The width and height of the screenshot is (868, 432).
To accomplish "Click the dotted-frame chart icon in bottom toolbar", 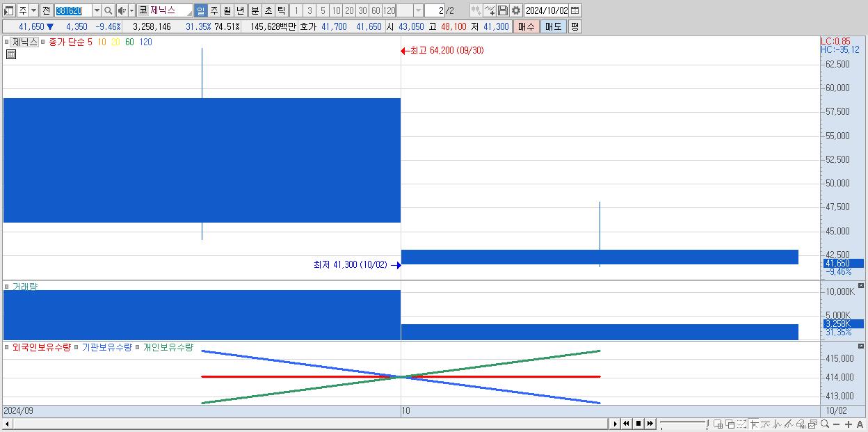I will [x=741, y=424].
